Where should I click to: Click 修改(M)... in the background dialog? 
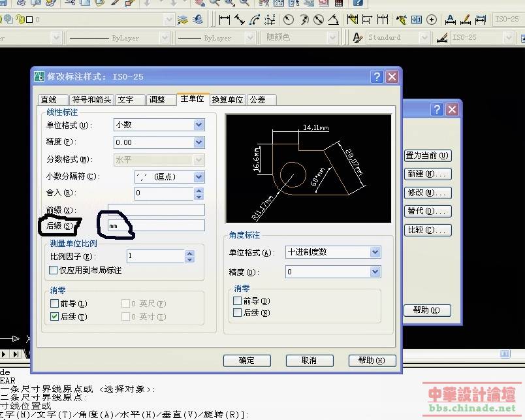(428, 193)
